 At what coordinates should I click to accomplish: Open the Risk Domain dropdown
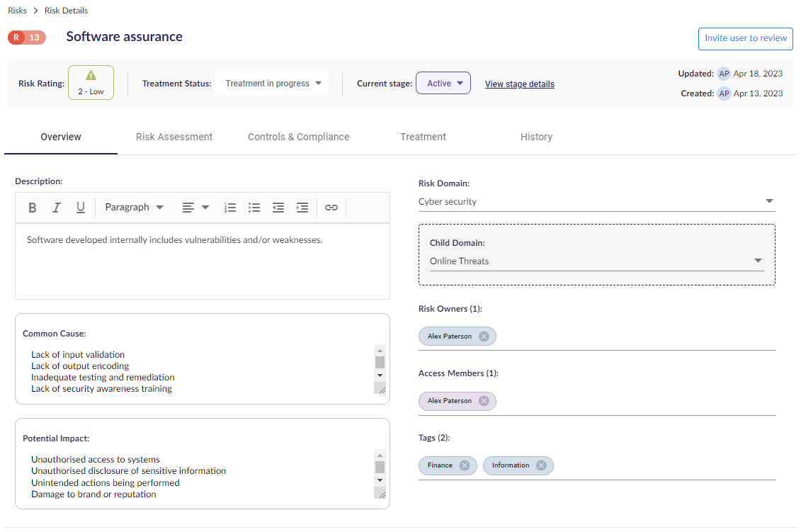pyautogui.click(x=596, y=202)
